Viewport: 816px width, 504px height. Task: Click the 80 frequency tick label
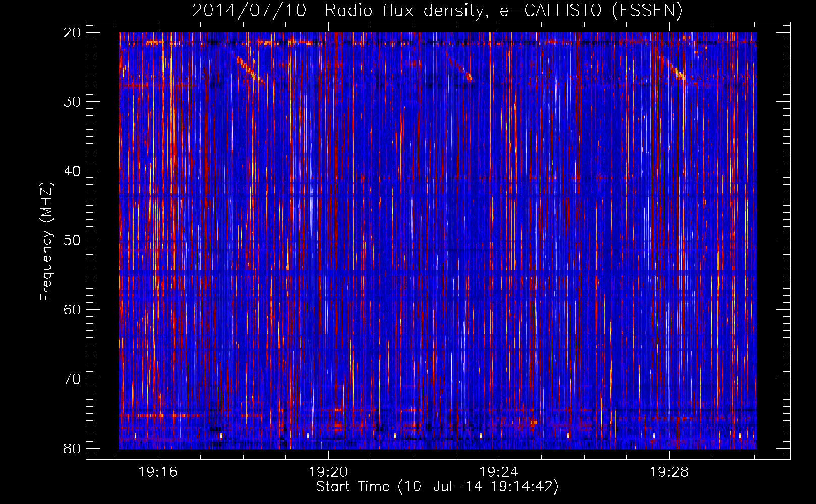73,448
